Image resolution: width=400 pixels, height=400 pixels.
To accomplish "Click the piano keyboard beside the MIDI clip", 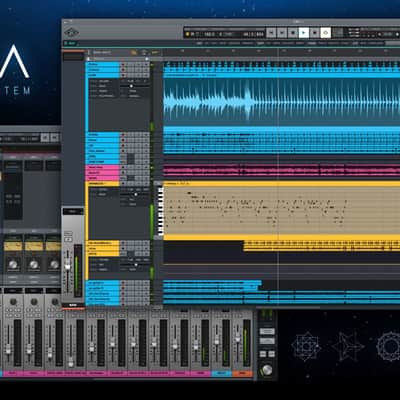I will (160, 211).
